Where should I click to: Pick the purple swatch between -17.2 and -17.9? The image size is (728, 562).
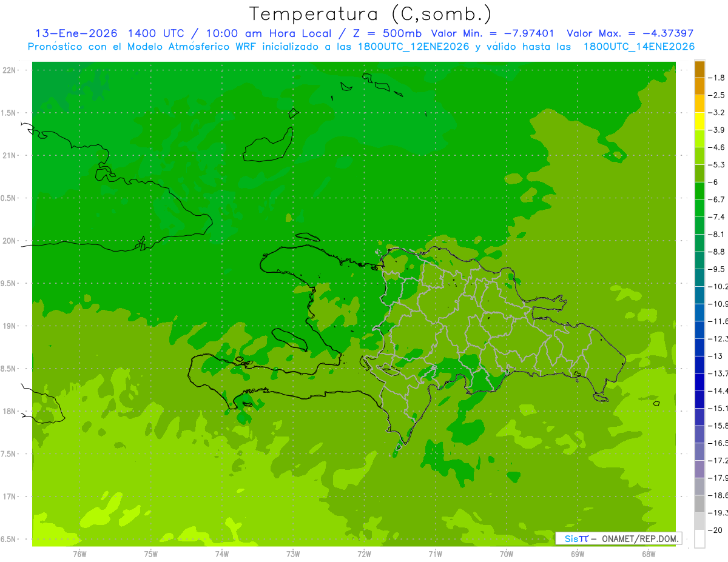point(699,469)
